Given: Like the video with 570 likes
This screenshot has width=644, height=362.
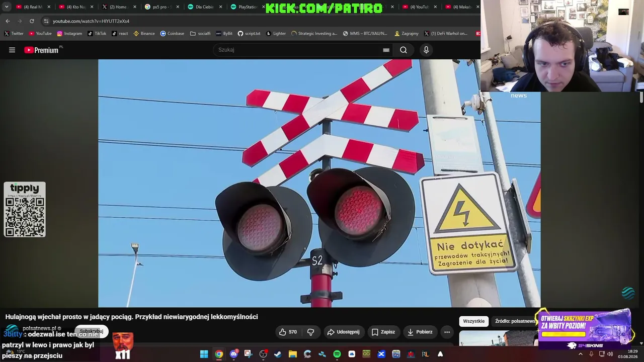Looking at the screenshot, I should (x=288, y=332).
